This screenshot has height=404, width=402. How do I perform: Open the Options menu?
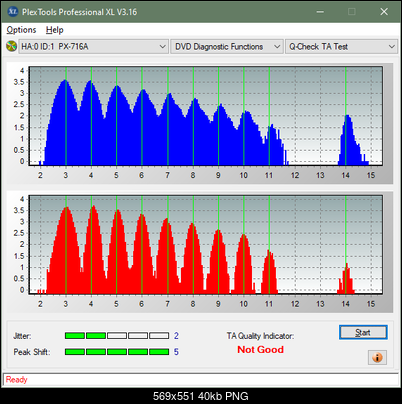21,30
